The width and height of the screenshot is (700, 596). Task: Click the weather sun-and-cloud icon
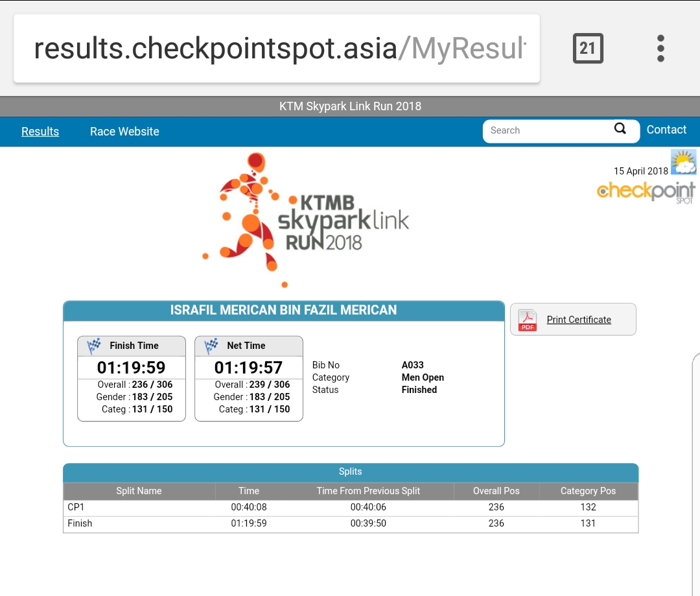(x=683, y=161)
